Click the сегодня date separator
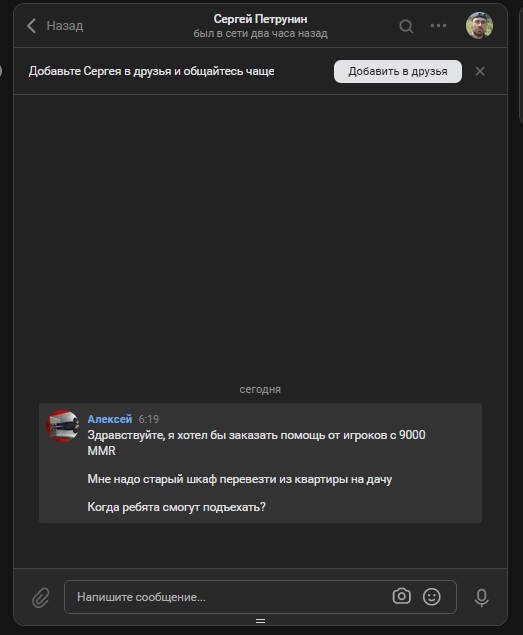The image size is (523, 635). click(x=260, y=389)
